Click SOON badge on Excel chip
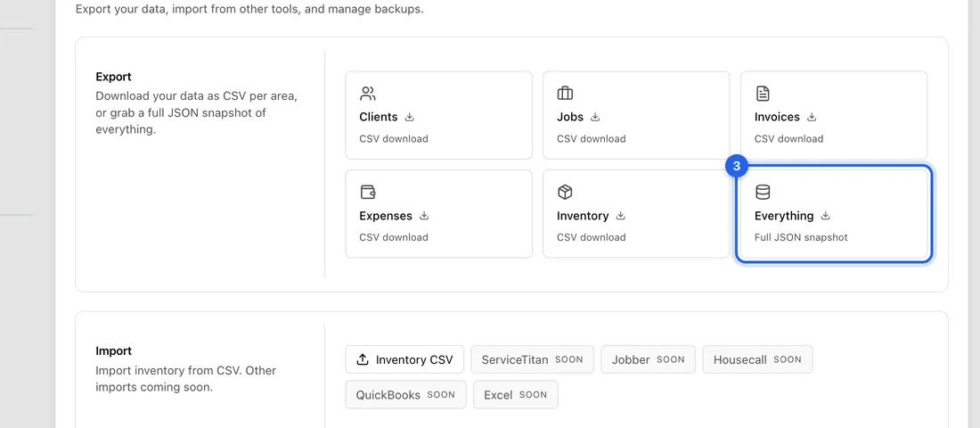The height and width of the screenshot is (428, 980). point(533,395)
